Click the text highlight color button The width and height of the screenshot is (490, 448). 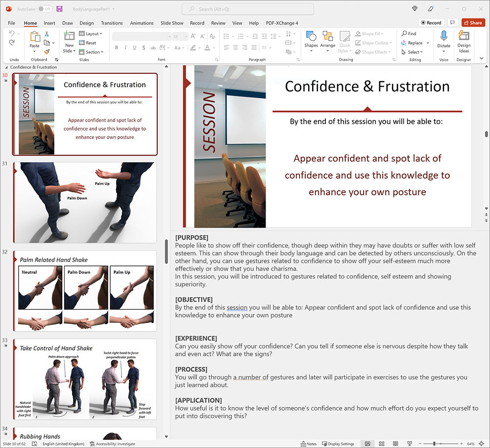(x=193, y=47)
